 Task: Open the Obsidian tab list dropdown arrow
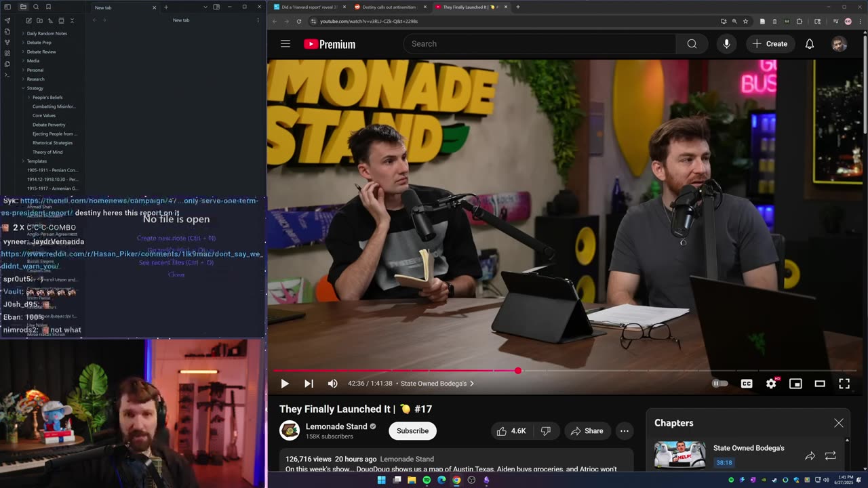pos(205,7)
